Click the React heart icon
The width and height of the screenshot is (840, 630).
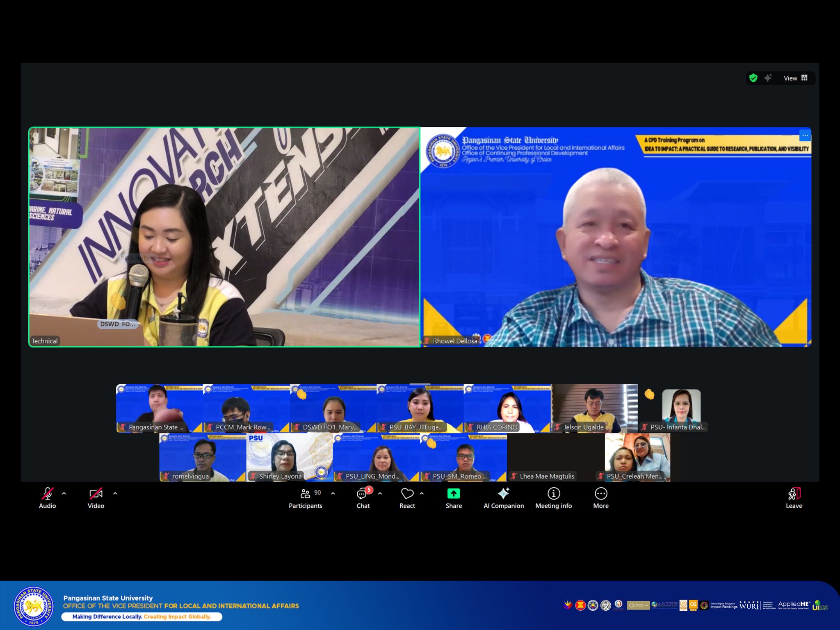point(407,493)
